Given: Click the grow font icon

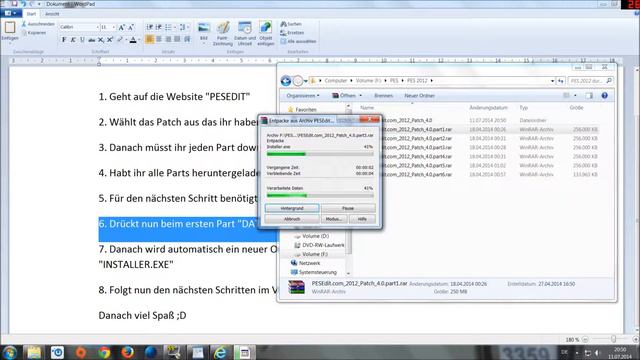Looking at the screenshot, I should pyautogui.click(x=121, y=27).
